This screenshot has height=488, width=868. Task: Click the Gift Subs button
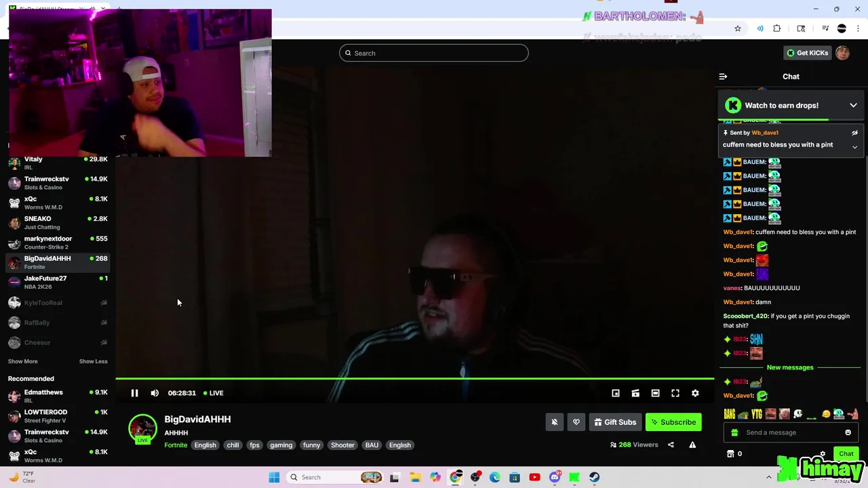615,422
